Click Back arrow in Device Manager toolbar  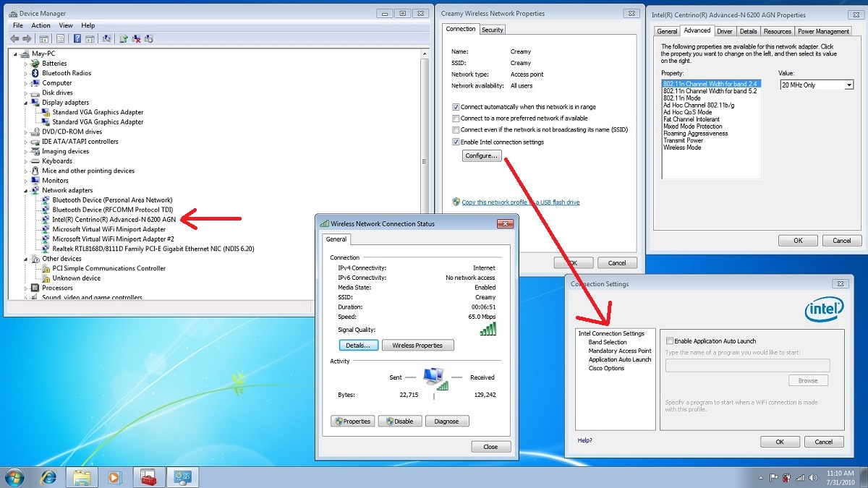pos(14,38)
